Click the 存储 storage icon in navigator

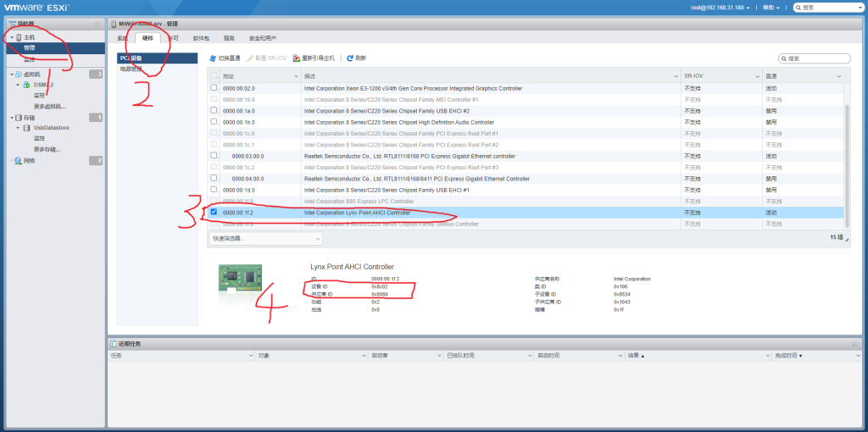pyautogui.click(x=19, y=117)
